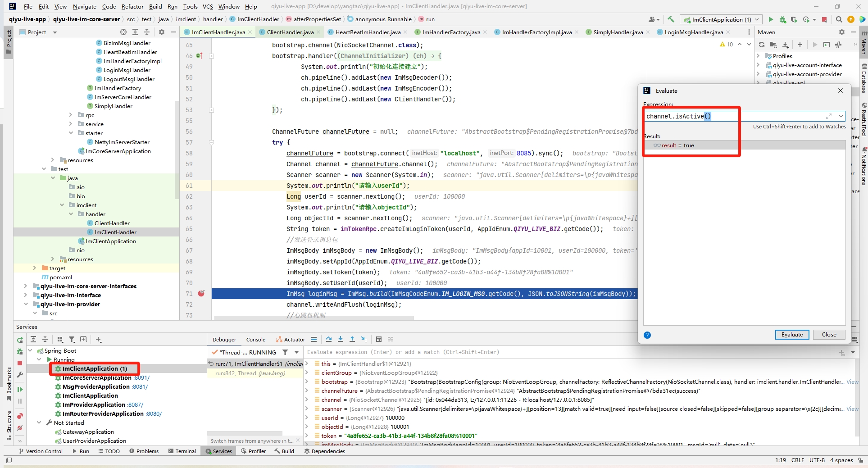Select opened file in Project view
This screenshot has height=468, width=868.
pyautogui.click(x=123, y=32)
